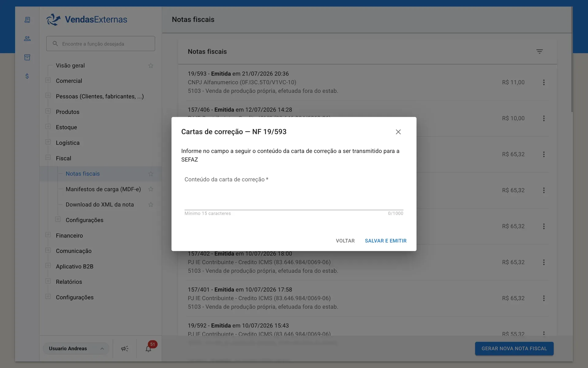This screenshot has width=588, height=368.
Task: Select the Financeiro menu label
Action: click(x=69, y=236)
